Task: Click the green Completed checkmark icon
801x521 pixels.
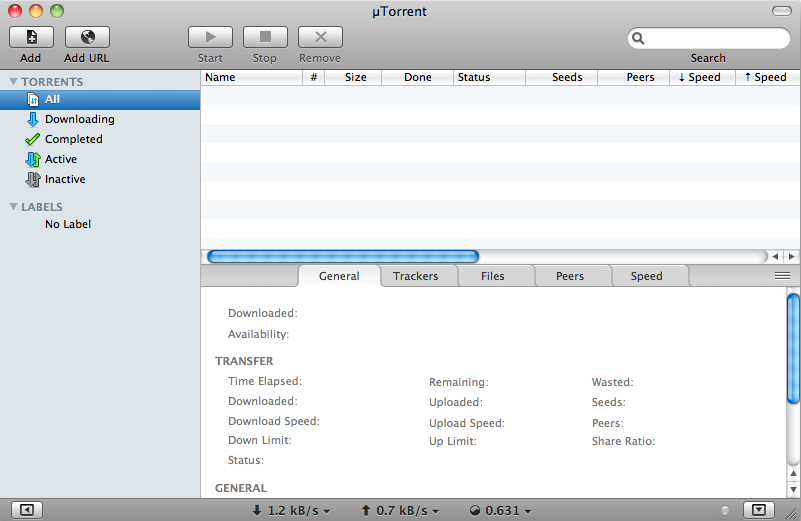Action: tap(32, 139)
